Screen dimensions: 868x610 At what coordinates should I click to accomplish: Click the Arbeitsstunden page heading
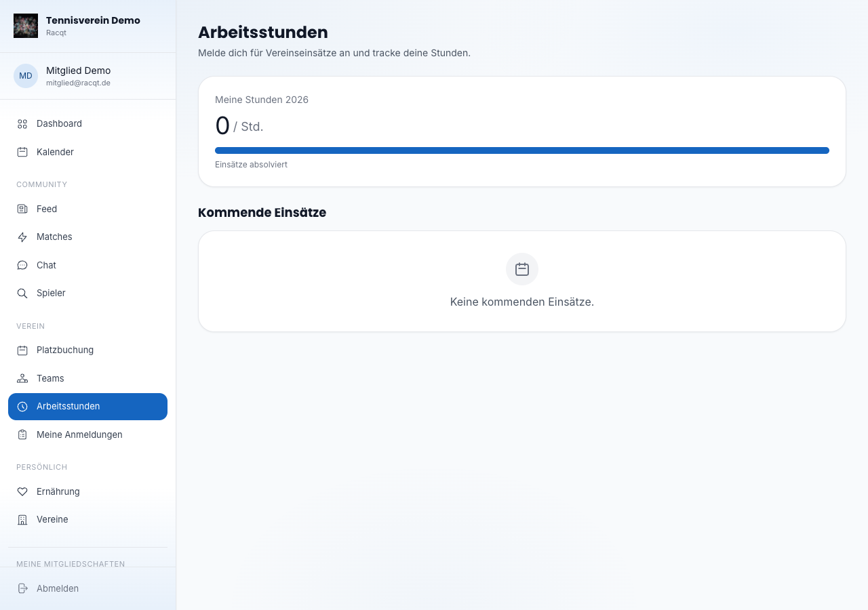coord(263,33)
